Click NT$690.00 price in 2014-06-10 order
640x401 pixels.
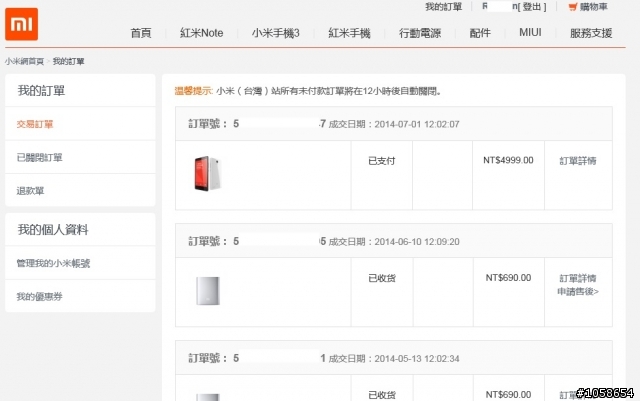click(508, 278)
